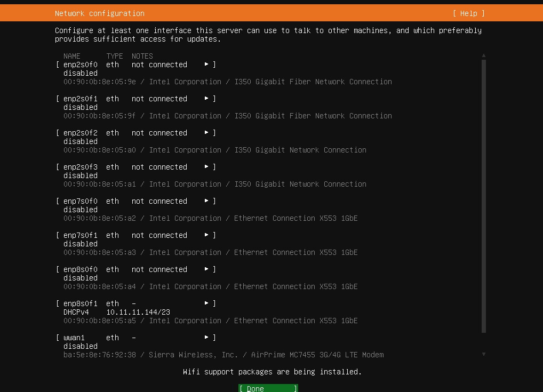This screenshot has height=392, width=543.
Task: Expand the enp2s0f2 interface menu arrow
Action: (x=206, y=133)
